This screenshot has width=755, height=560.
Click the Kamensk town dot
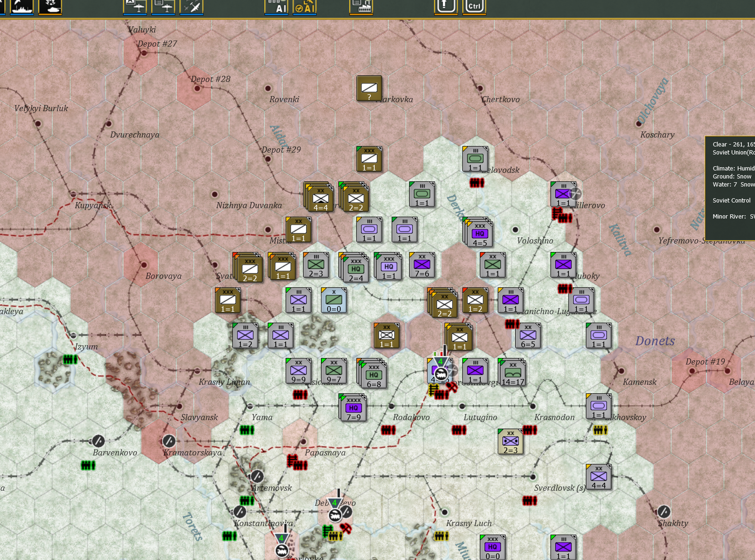click(621, 371)
